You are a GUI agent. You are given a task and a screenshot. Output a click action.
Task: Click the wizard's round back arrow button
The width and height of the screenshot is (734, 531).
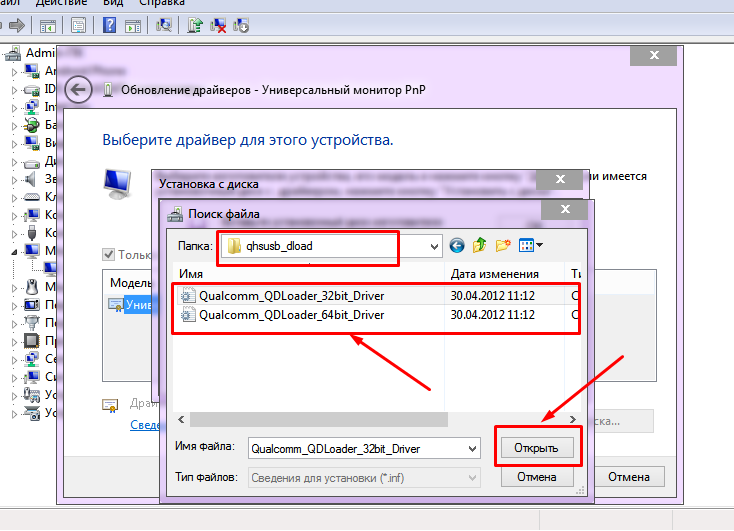pos(78,89)
